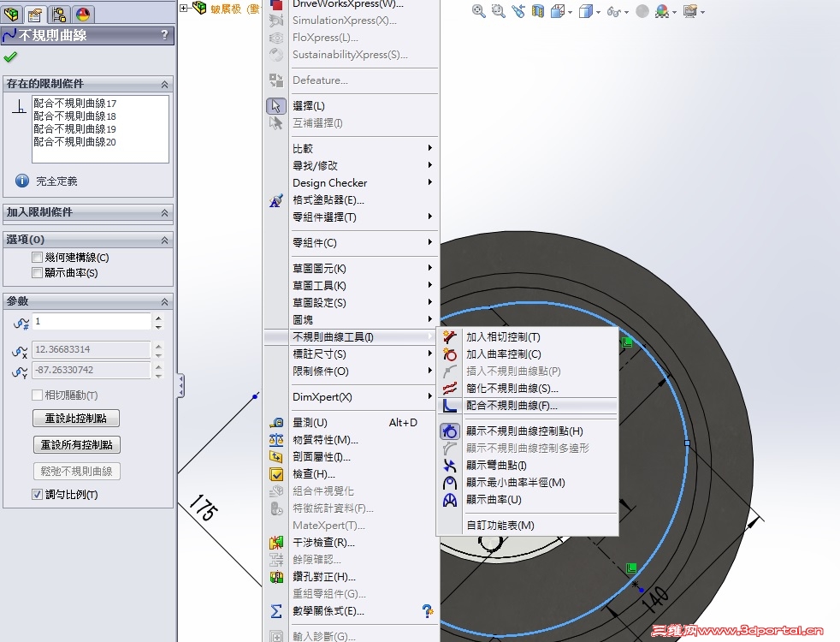The height and width of the screenshot is (642, 840).
Task: Click the panel collapse handle on splitter
Action: click(x=181, y=386)
